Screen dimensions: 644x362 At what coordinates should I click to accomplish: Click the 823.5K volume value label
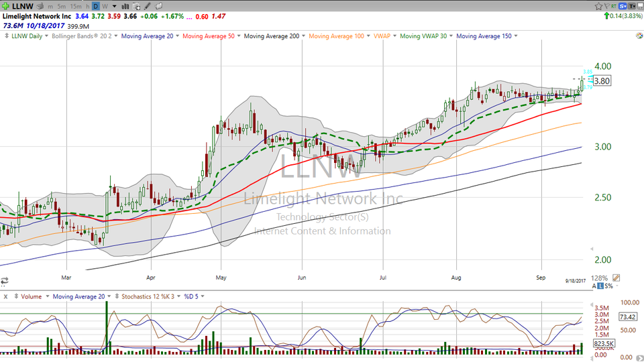(604, 343)
